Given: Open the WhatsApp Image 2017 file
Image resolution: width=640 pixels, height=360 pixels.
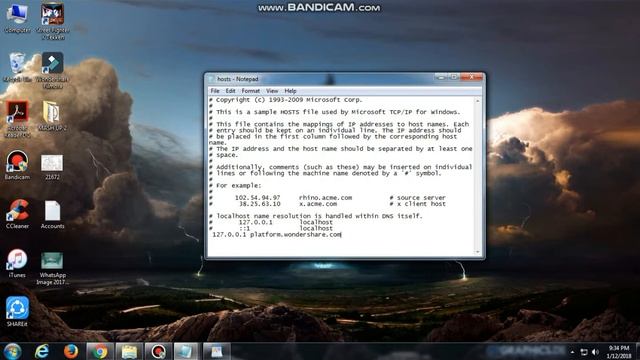Looking at the screenshot, I should [53, 269].
